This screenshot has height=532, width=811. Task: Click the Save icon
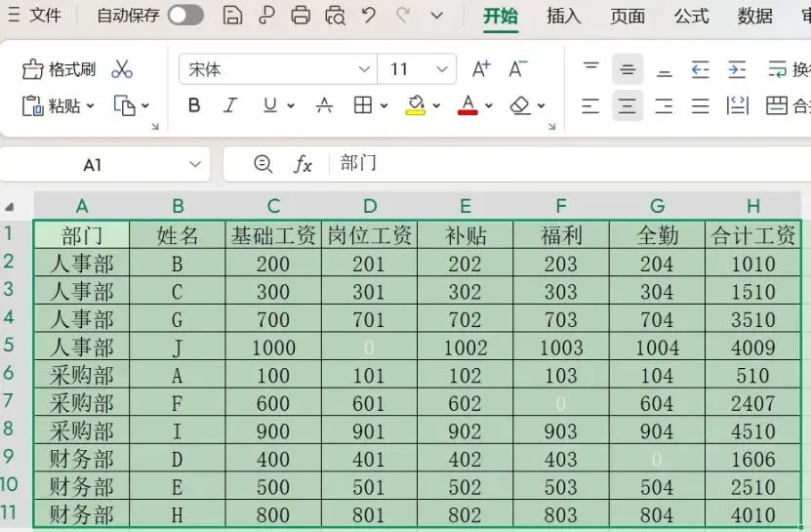(232, 16)
